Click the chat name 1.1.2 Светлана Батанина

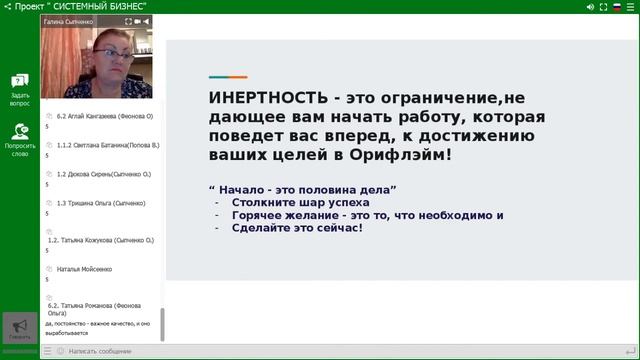pyautogui.click(x=108, y=145)
